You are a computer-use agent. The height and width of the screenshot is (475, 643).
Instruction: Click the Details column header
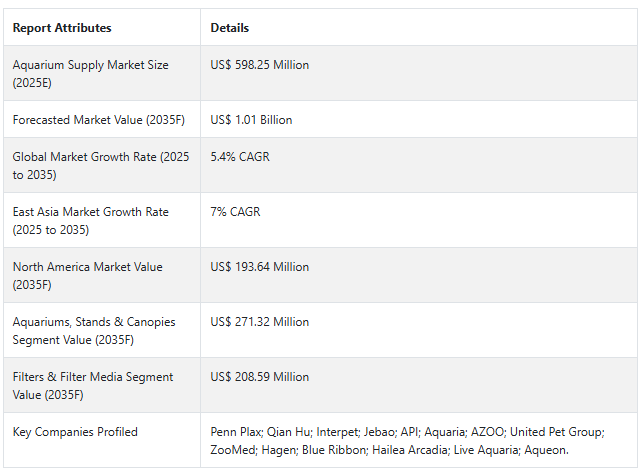(x=230, y=28)
